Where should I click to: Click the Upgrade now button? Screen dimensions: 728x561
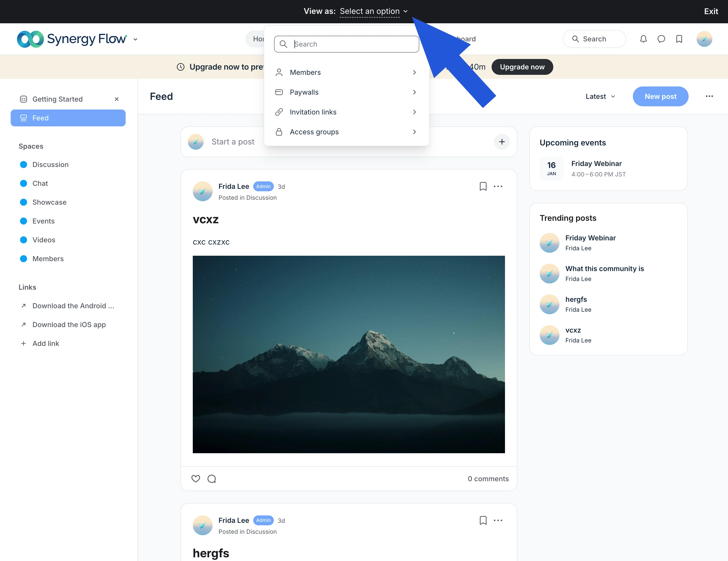[x=522, y=67]
